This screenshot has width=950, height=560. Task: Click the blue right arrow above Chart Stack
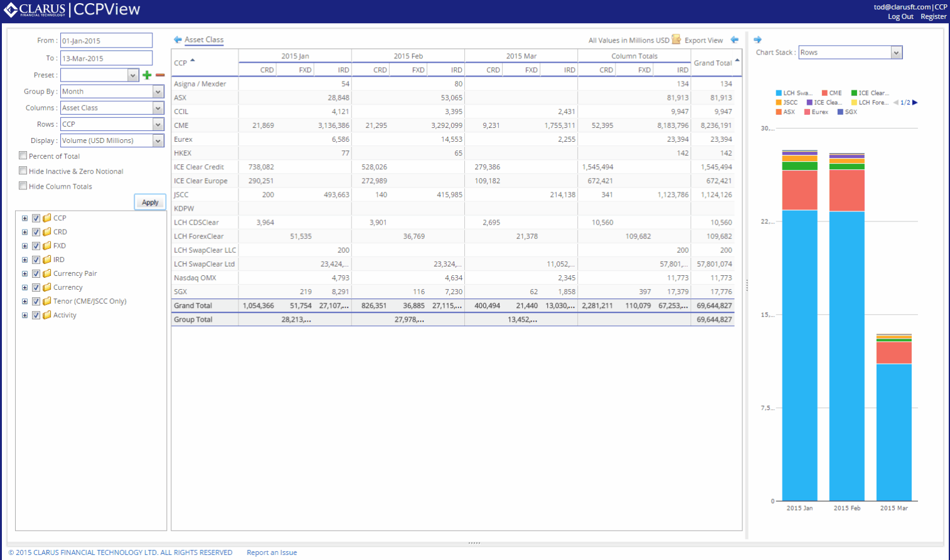pyautogui.click(x=757, y=40)
